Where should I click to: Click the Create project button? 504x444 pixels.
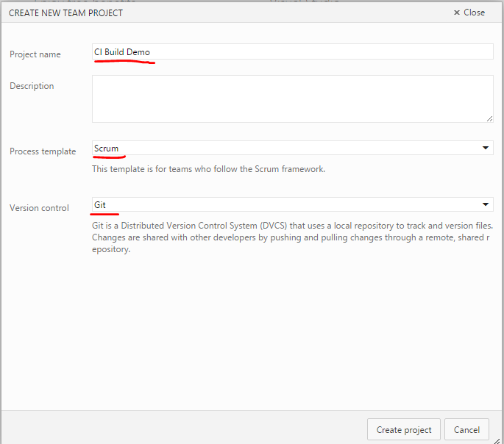(404, 429)
